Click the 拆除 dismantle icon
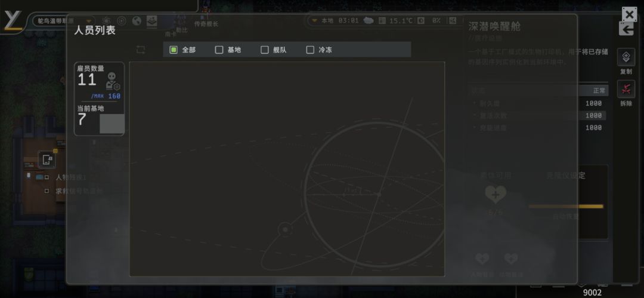The image size is (644, 298). tap(626, 89)
